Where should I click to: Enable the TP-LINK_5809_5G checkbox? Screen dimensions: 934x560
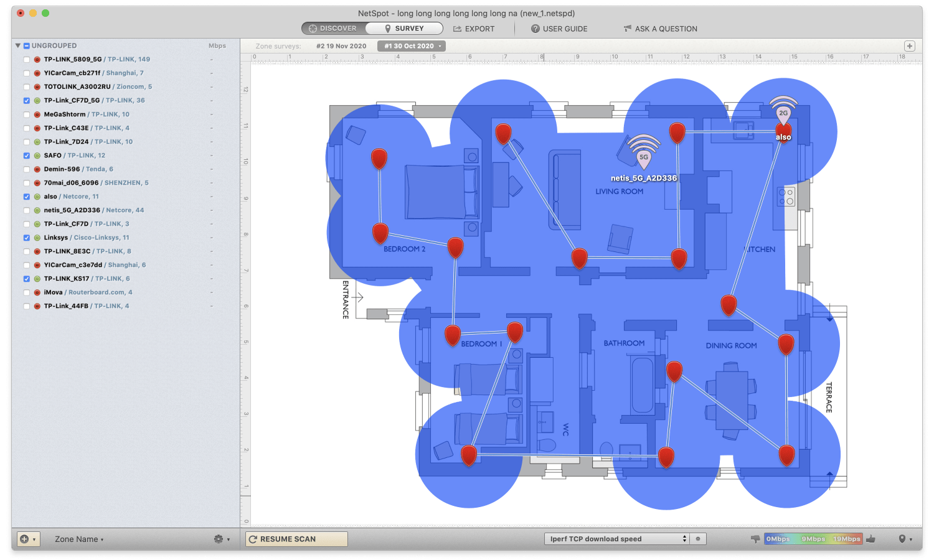coord(27,60)
